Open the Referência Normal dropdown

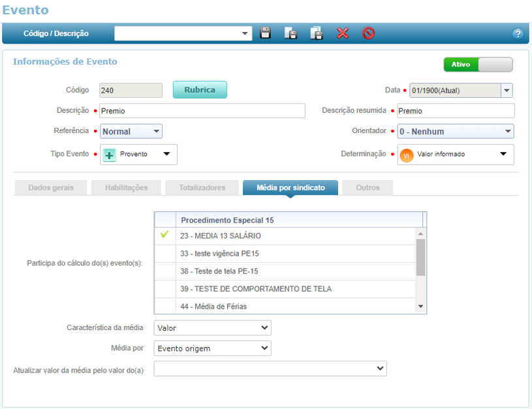click(131, 131)
